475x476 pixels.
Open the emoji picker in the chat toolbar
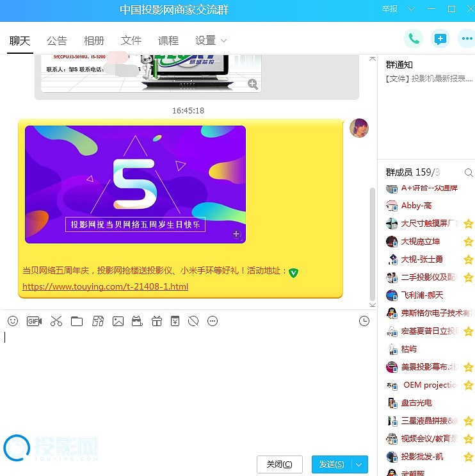coord(13,321)
